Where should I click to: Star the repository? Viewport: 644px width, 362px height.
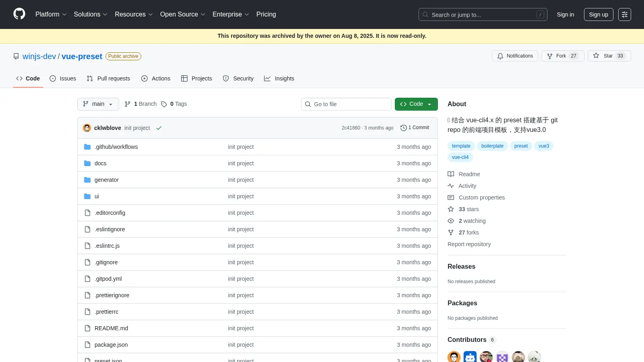609,56
